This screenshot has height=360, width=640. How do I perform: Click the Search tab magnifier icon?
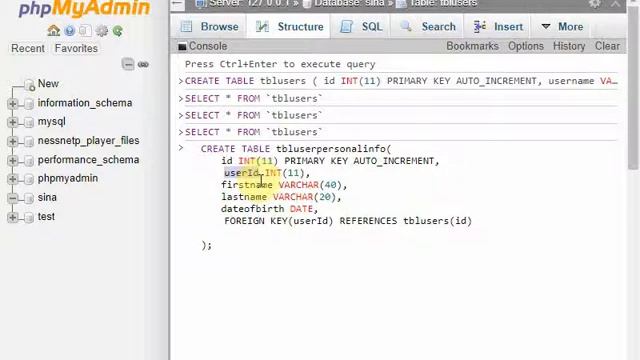406,27
